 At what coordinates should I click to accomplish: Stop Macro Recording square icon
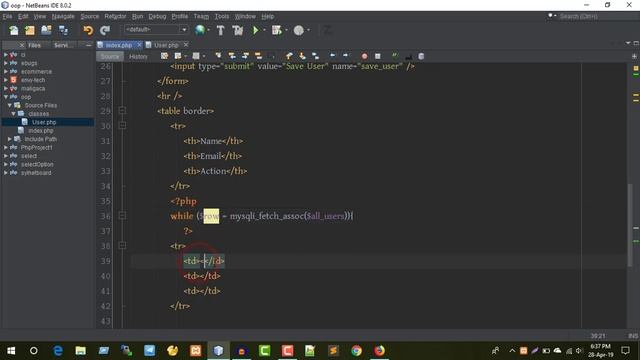click(x=378, y=56)
